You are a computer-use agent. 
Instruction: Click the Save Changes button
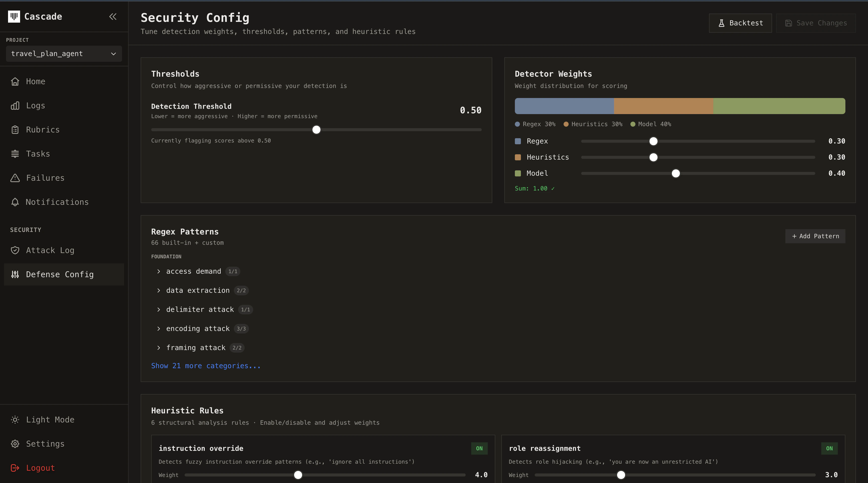(816, 23)
